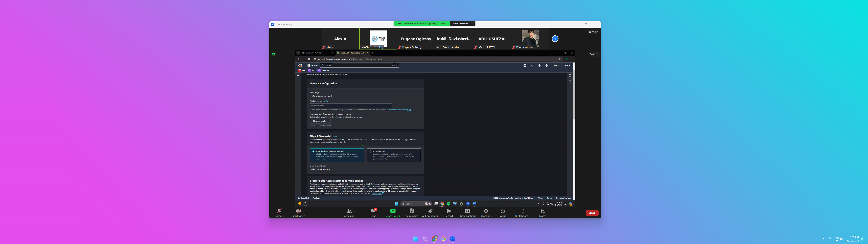868x244 pixels.
Task: Open Zoom from the Windows taskbar
Action: tap(452, 239)
